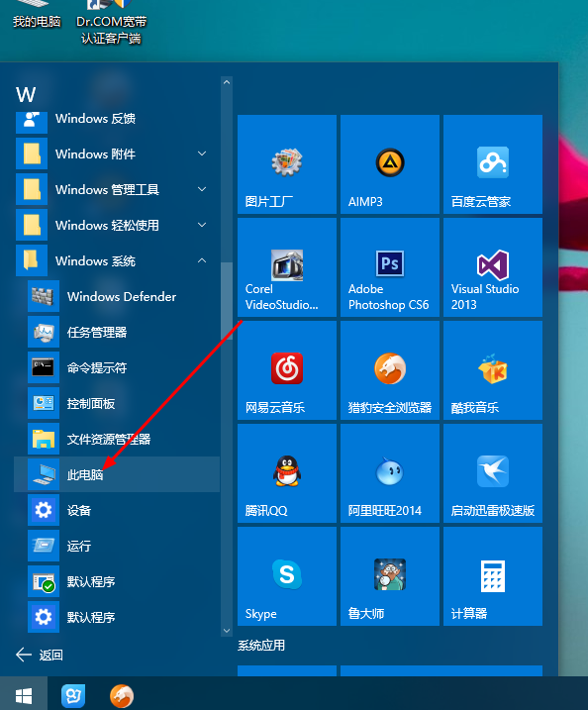Launch 猎豹安全浏览器 tile
This screenshot has width=588, height=710.
pyautogui.click(x=390, y=370)
